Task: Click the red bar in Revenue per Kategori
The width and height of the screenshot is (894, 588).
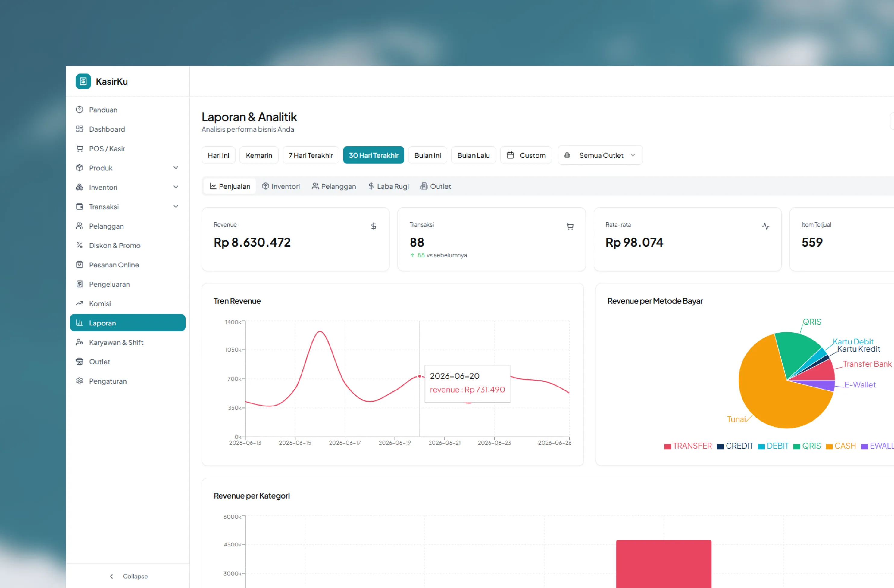Action: (663, 564)
